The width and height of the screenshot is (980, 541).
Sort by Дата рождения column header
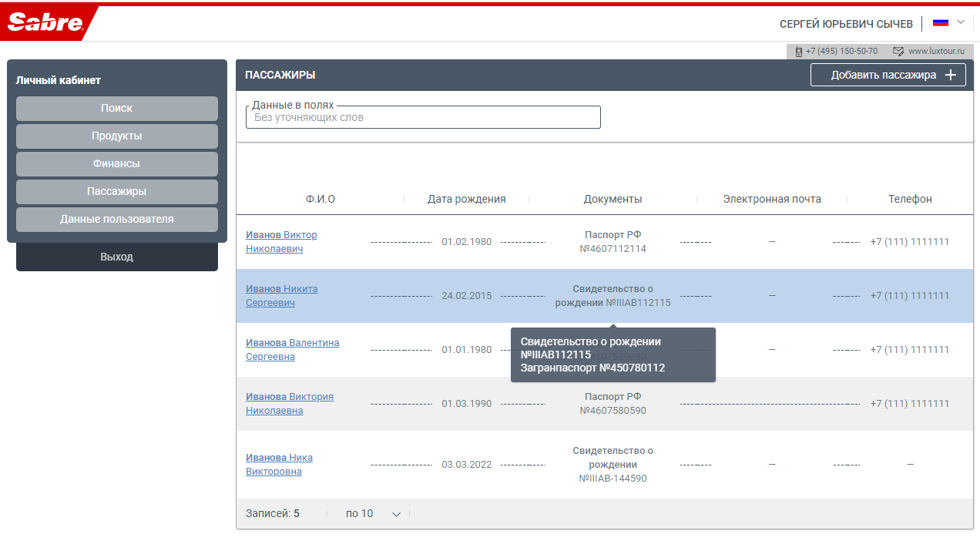(466, 199)
